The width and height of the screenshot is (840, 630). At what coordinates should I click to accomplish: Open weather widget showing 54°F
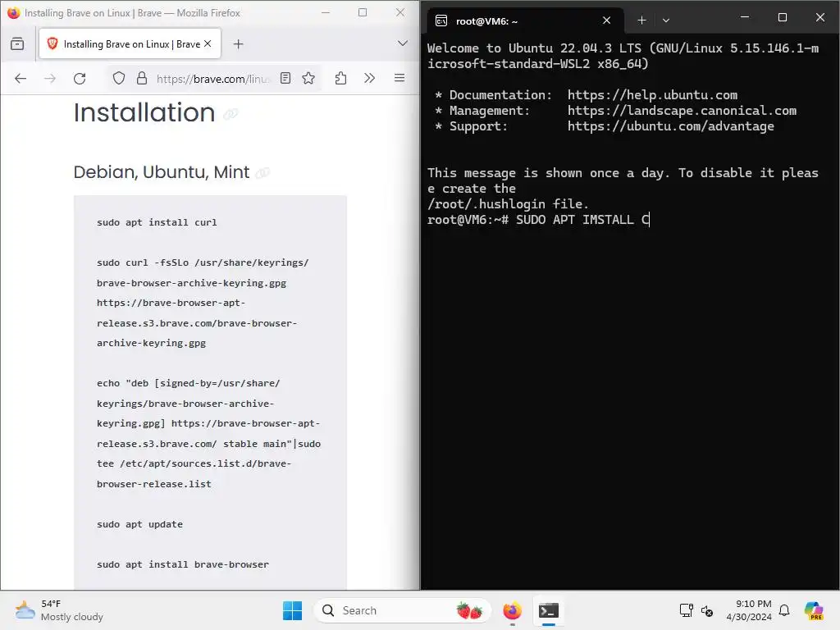pyautogui.click(x=59, y=610)
